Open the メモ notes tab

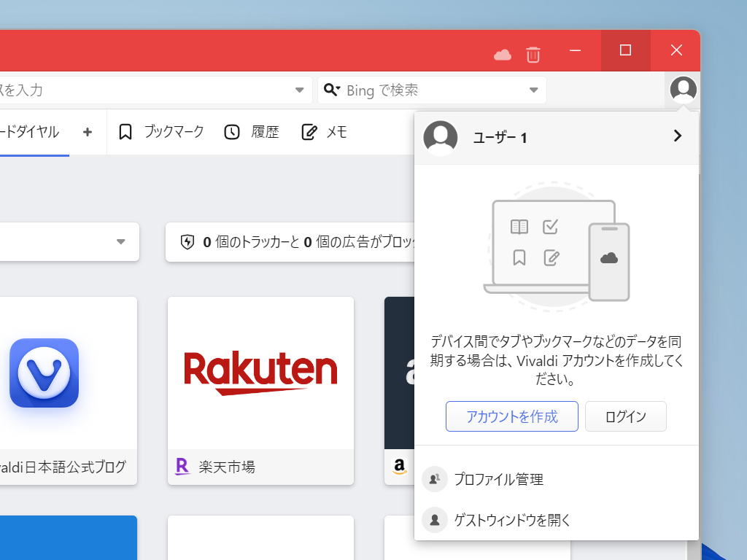tap(325, 132)
